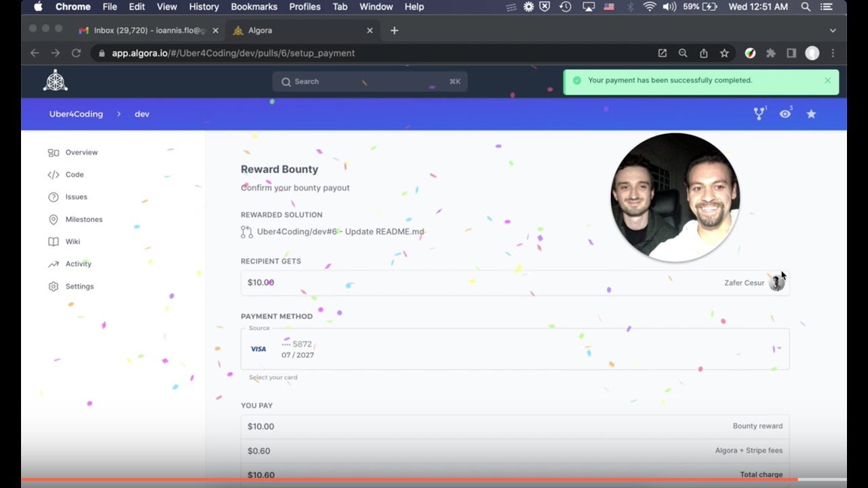Click the Algora logo icon
Viewport: 868px width, 488px height.
[56, 81]
